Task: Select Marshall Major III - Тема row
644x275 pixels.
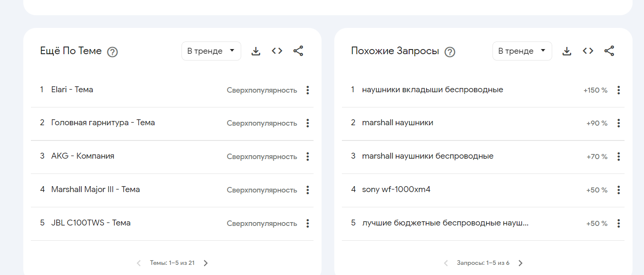Action: [95, 190]
